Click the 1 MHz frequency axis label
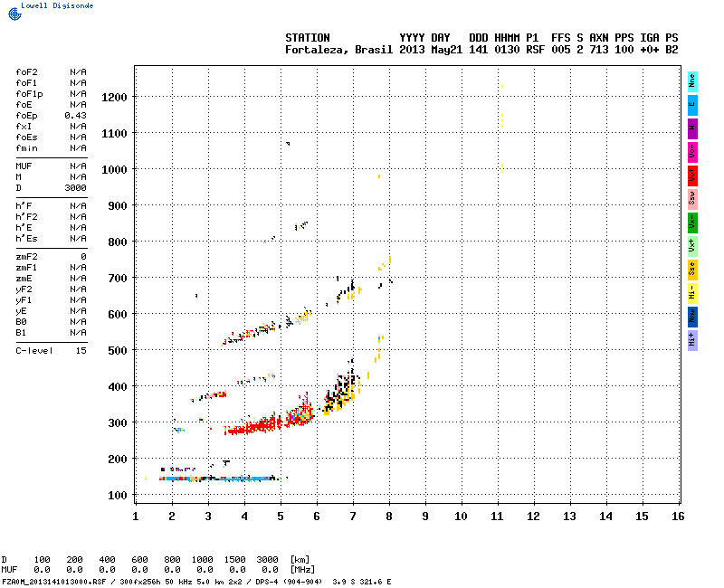This screenshot has width=724, height=588. 135,517
